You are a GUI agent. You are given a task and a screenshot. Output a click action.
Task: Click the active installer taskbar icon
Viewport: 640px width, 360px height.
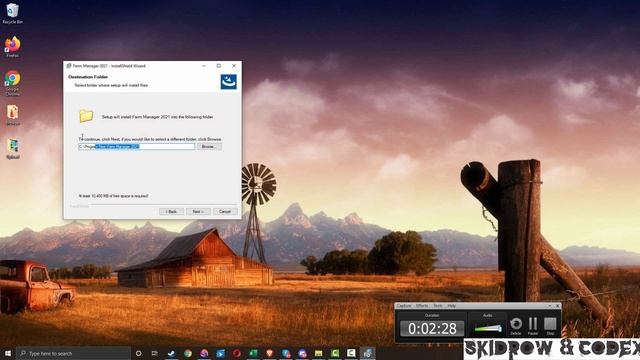(367, 353)
